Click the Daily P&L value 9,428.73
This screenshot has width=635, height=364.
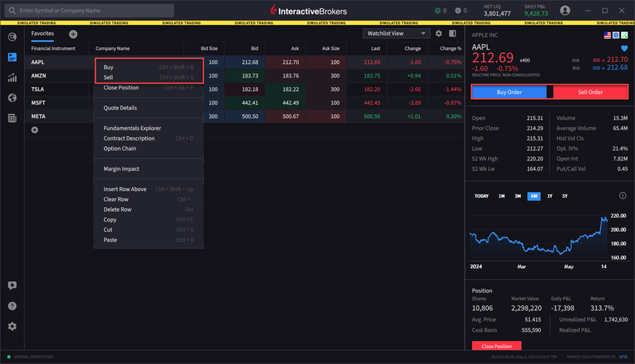536,14
